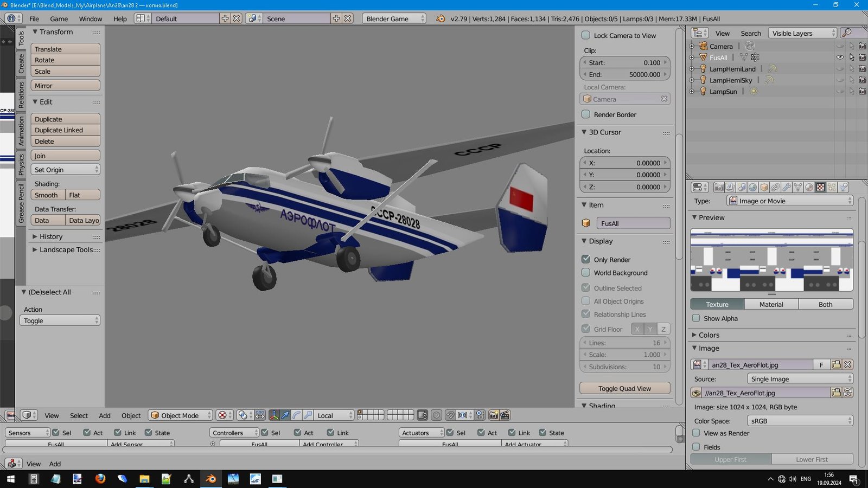
Task: Click the OpenGL render animation clapper icon
Action: click(505, 415)
